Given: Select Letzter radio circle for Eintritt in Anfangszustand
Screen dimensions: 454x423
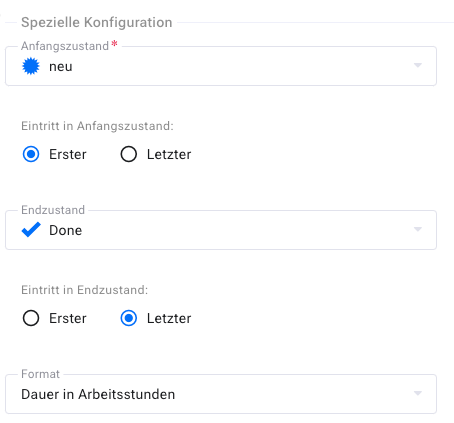Looking at the screenshot, I should point(129,154).
